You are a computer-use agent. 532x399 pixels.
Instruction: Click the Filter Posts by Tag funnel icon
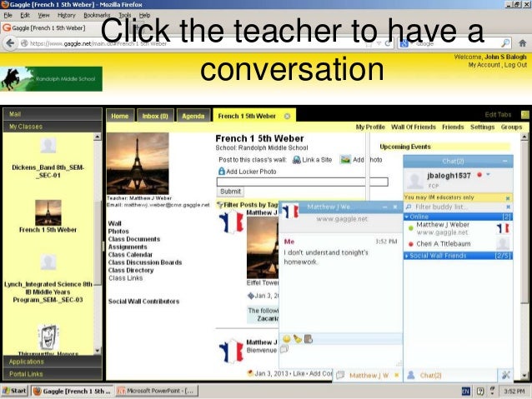(x=220, y=205)
